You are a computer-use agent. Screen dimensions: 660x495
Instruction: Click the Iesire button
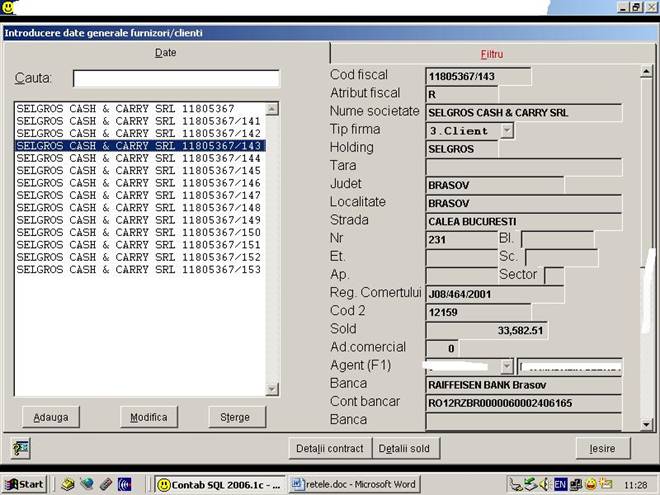[602, 448]
